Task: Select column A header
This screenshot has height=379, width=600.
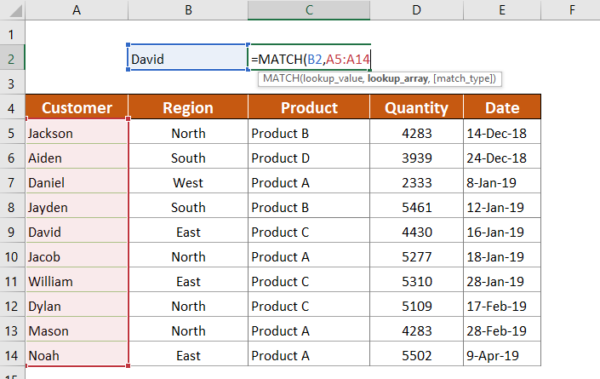Action: point(77,10)
